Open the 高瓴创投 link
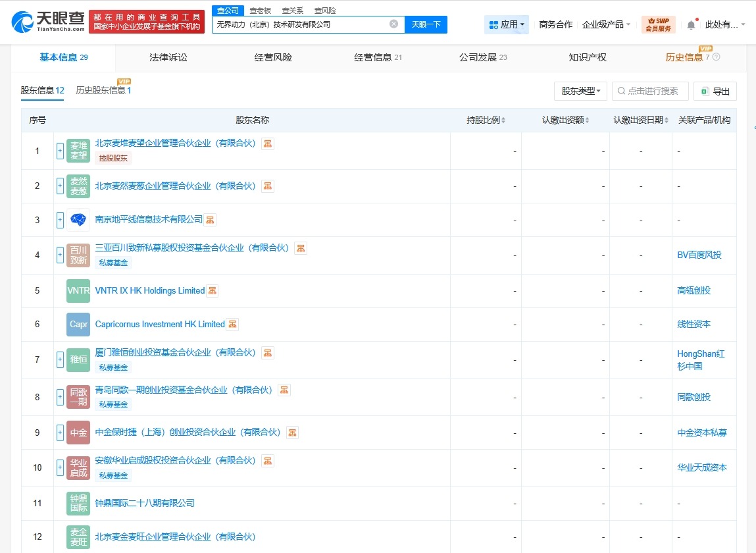The image size is (756, 553). coord(693,290)
